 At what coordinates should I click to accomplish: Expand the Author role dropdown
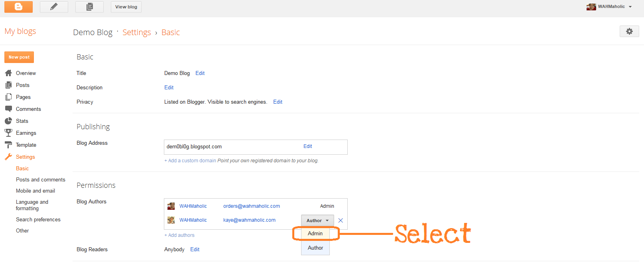point(317,221)
